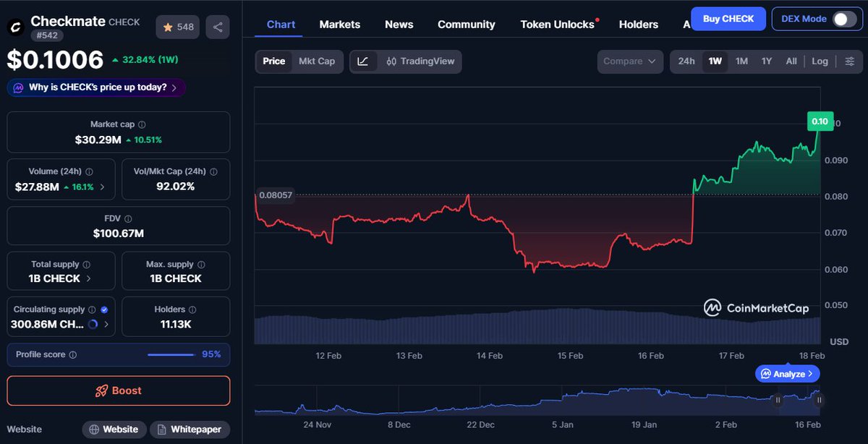Open 'Why is CHECK's price up today?'

[96, 87]
